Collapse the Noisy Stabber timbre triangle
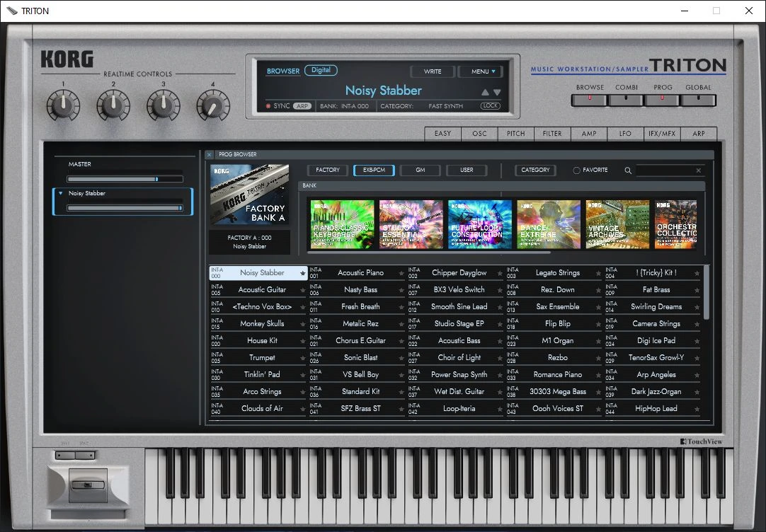766x532 pixels. (x=61, y=193)
